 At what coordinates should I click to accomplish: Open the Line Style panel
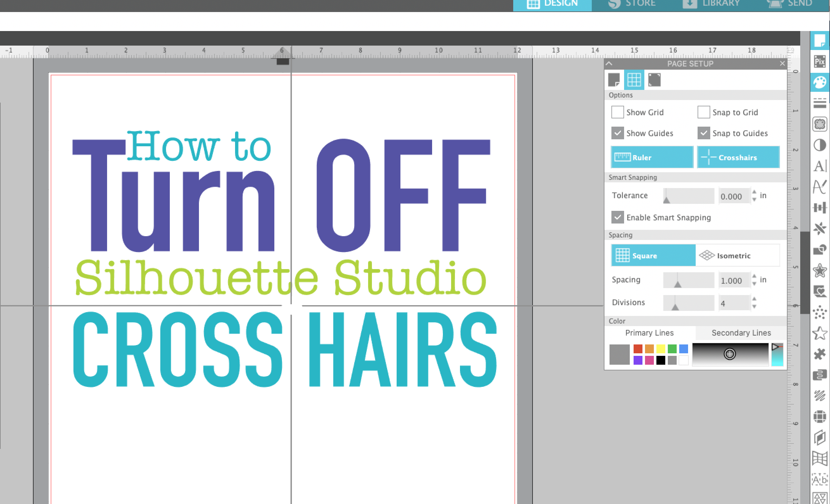[820, 104]
